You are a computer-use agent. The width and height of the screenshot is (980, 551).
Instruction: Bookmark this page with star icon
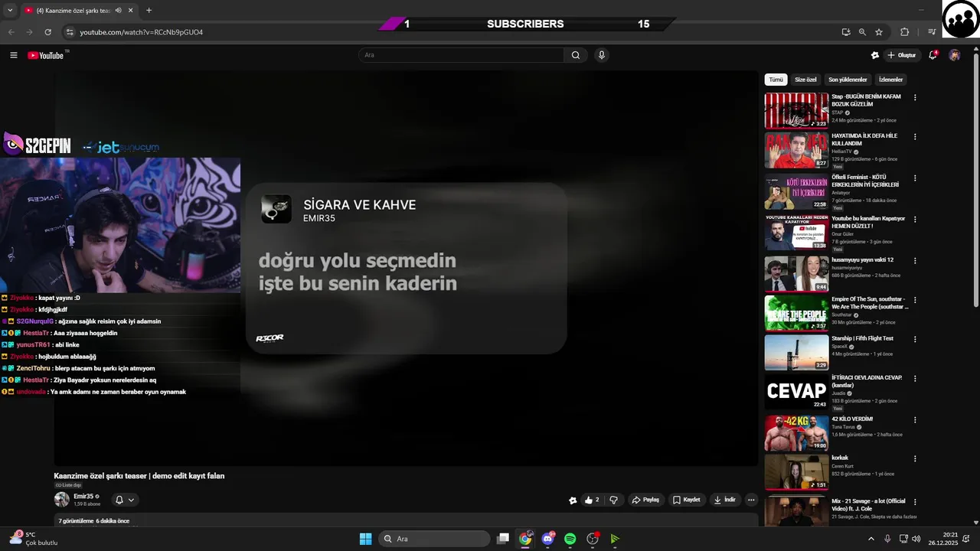tap(879, 32)
